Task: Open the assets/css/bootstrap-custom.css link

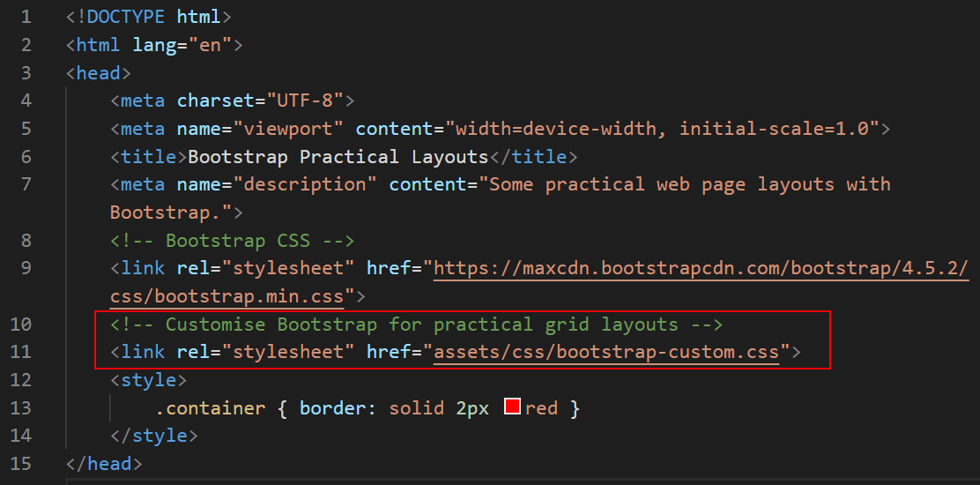Action: click(606, 352)
